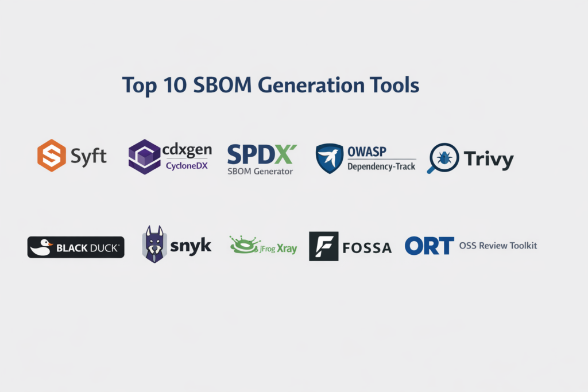Click the cdxgen name text
This screenshot has width=588, height=392.
187,150
